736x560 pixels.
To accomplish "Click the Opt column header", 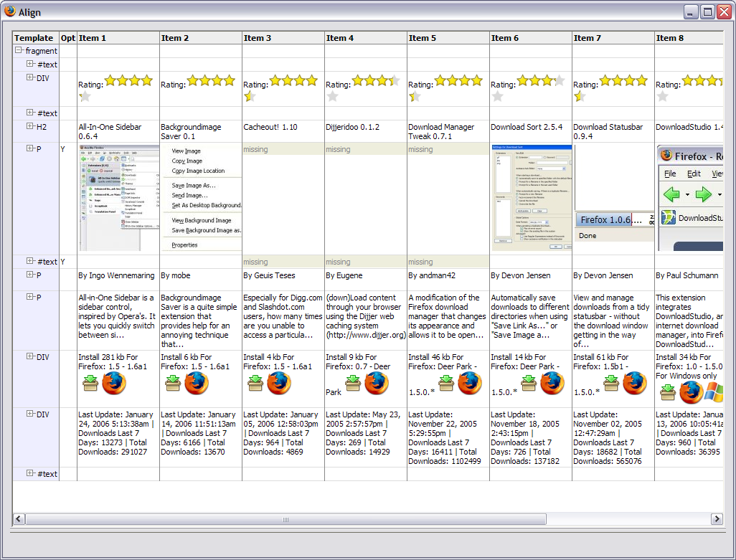I will click(x=67, y=38).
